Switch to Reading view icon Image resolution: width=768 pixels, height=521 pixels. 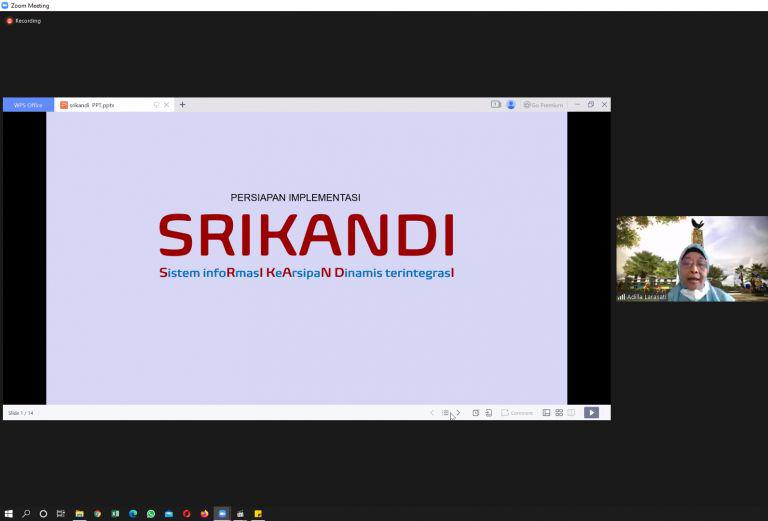click(x=571, y=412)
